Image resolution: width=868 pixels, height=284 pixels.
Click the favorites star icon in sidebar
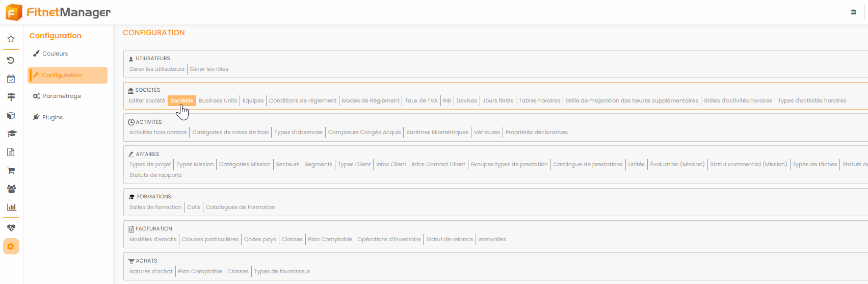11,39
